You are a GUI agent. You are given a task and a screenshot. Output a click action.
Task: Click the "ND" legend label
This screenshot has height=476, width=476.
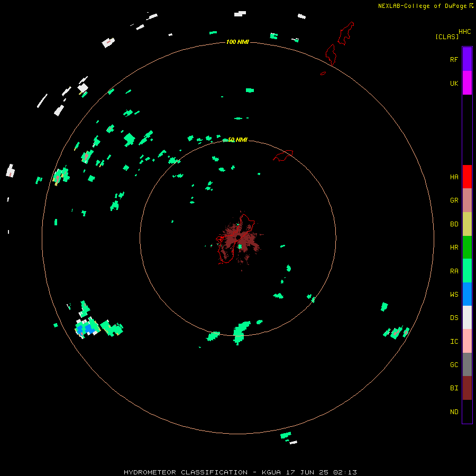pos(454,412)
